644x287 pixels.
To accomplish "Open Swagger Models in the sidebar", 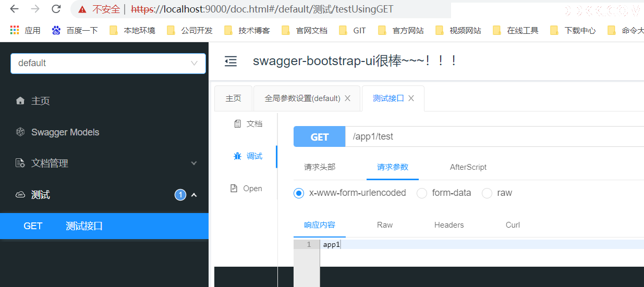I will click(x=57, y=132).
